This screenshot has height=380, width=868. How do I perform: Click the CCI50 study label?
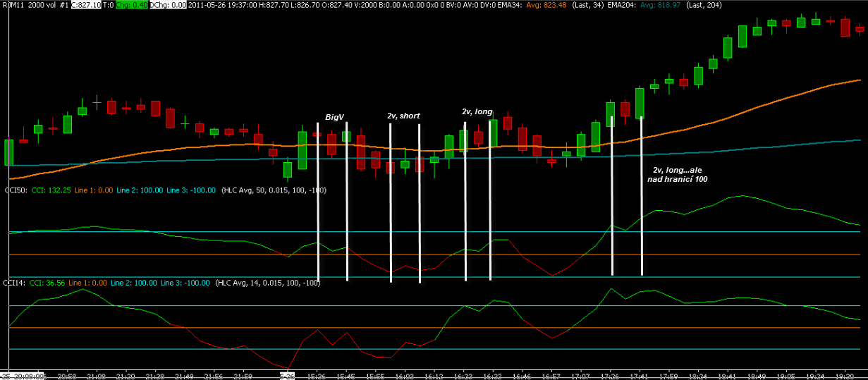point(15,190)
